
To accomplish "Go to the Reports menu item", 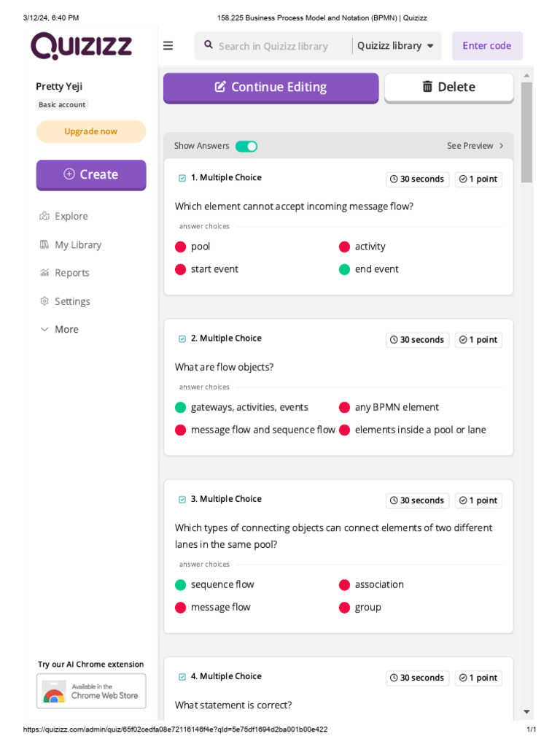I will point(71,273).
